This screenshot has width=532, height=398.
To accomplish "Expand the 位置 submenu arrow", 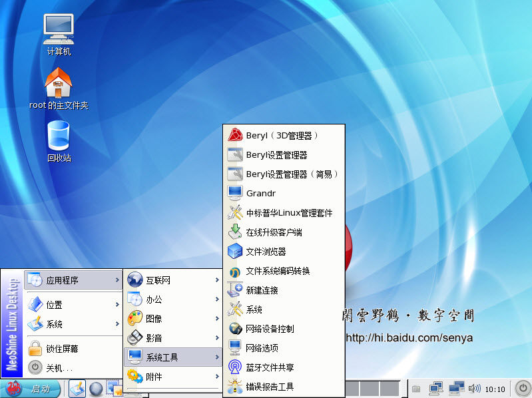I will [x=117, y=304].
